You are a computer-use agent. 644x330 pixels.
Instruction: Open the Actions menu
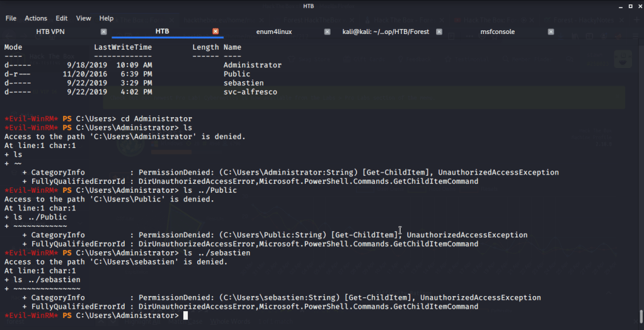[36, 18]
